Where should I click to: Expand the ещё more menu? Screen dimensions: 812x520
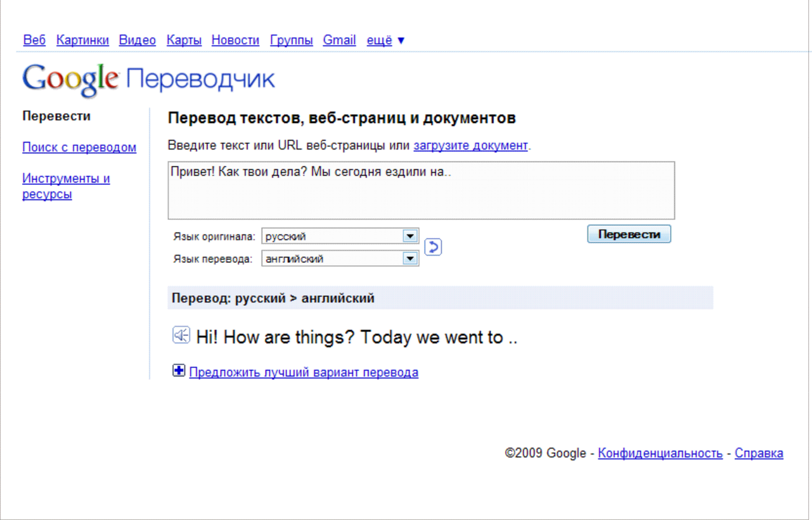385,41
